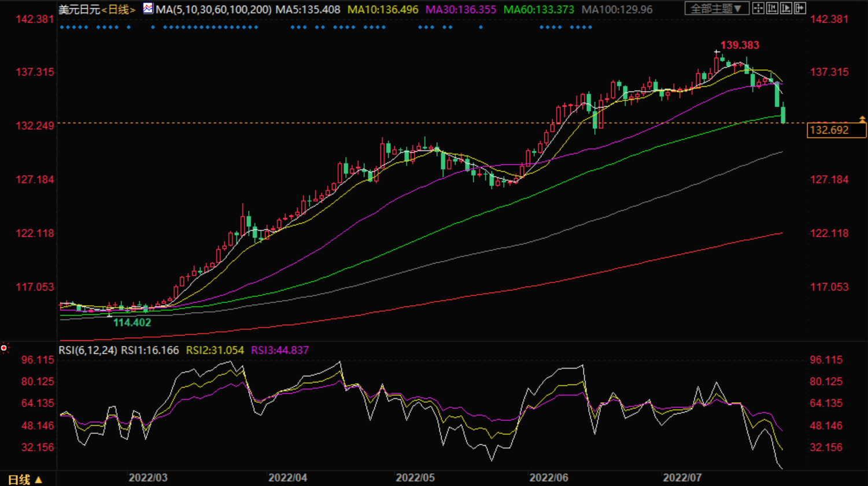This screenshot has width=868, height=486.
Task: Click the 114.402 low price label
Action: (132, 323)
